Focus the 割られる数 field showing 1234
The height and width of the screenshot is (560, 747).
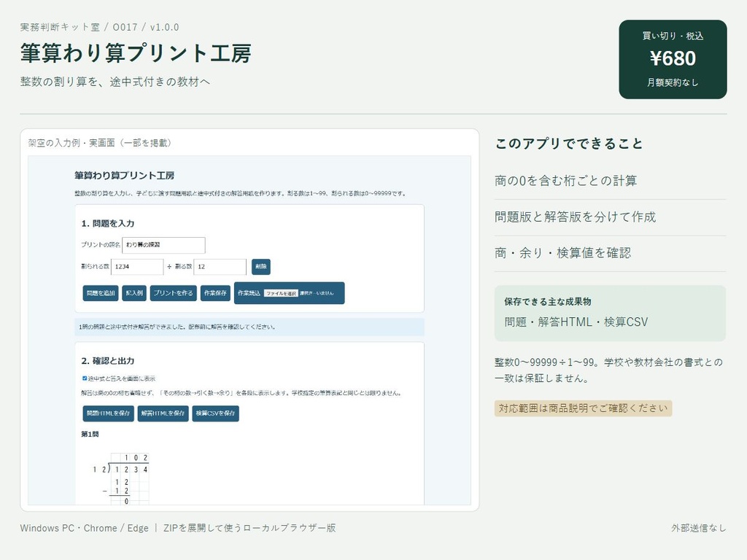pyautogui.click(x=137, y=267)
